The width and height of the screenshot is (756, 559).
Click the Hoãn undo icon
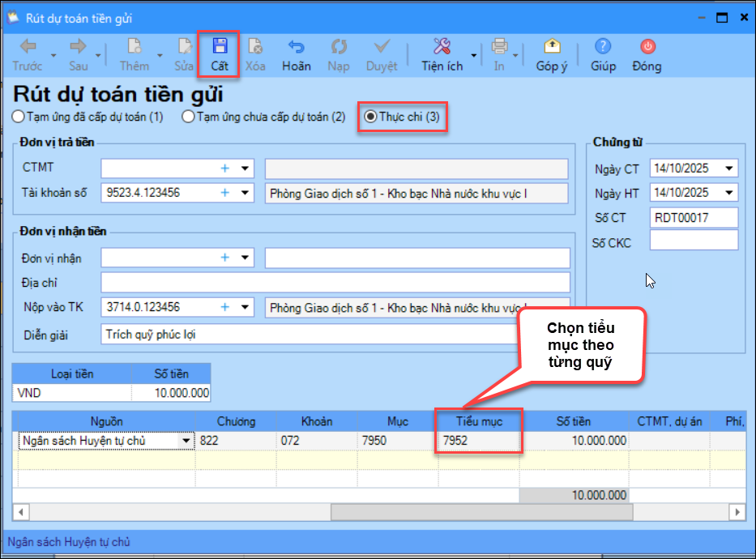(296, 47)
